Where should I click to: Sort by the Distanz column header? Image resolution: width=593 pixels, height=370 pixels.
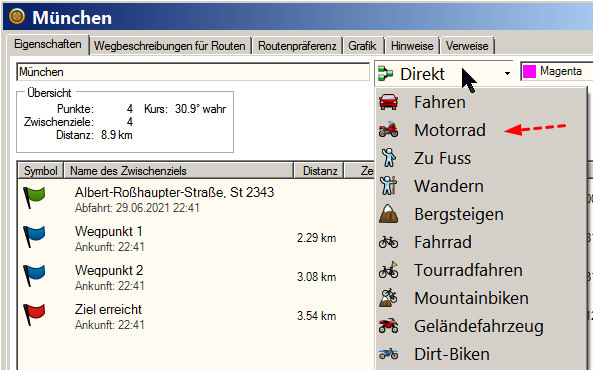[x=319, y=171]
